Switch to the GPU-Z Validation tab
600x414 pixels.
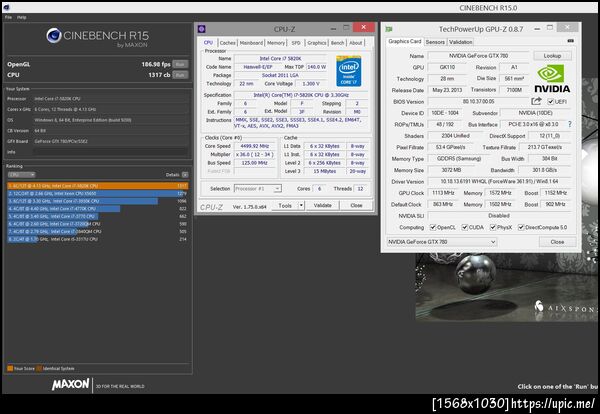(460, 42)
